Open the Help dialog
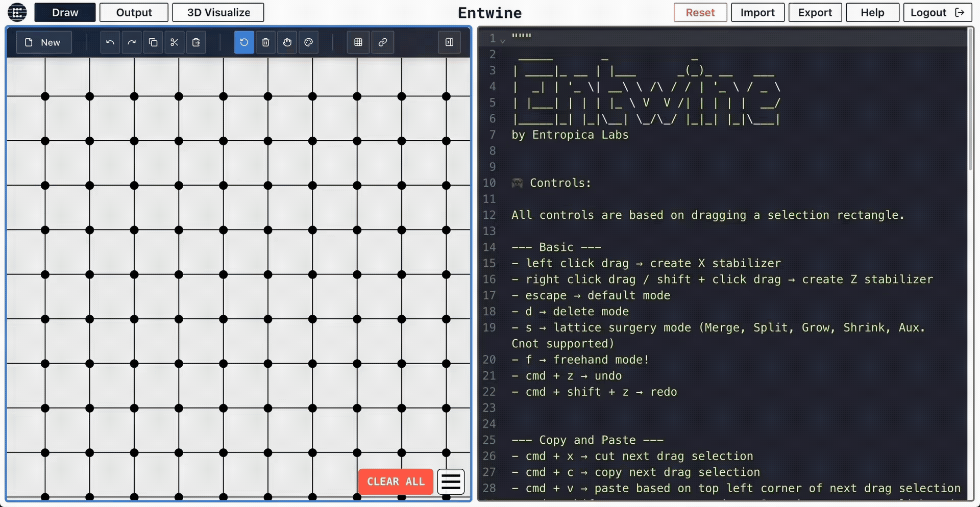Image resolution: width=980 pixels, height=507 pixels. point(872,12)
